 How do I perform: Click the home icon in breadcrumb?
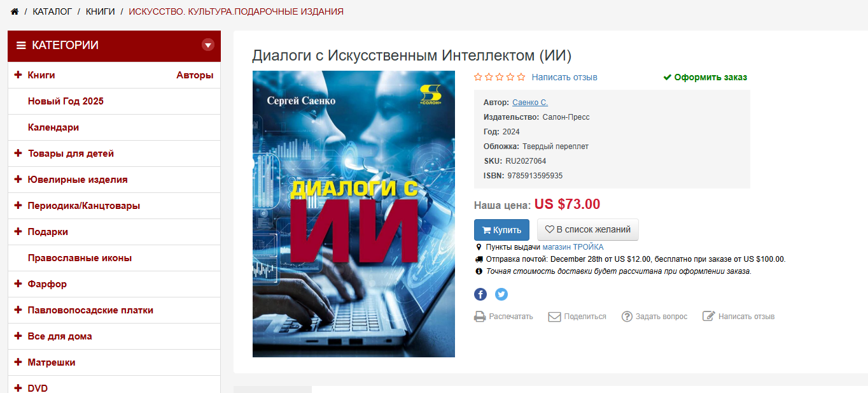tap(15, 11)
